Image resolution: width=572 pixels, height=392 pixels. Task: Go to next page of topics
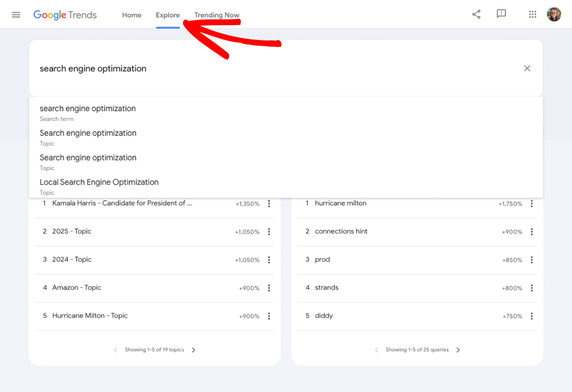[x=193, y=349]
